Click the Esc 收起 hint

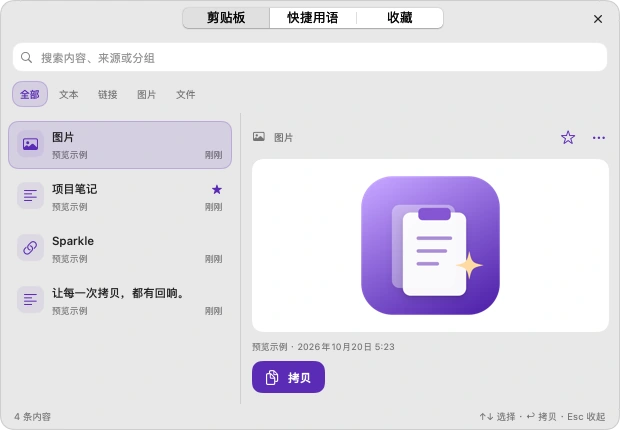tap(586, 417)
